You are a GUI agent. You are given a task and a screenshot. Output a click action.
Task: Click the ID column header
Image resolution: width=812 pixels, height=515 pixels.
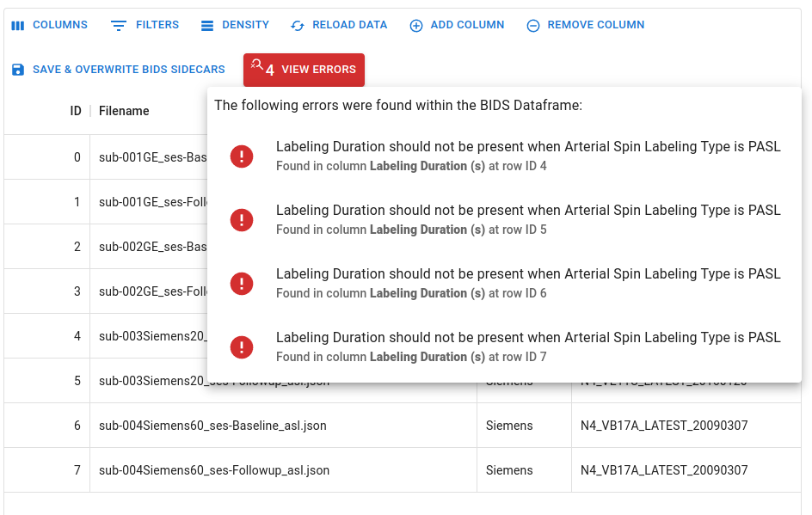pyautogui.click(x=76, y=111)
